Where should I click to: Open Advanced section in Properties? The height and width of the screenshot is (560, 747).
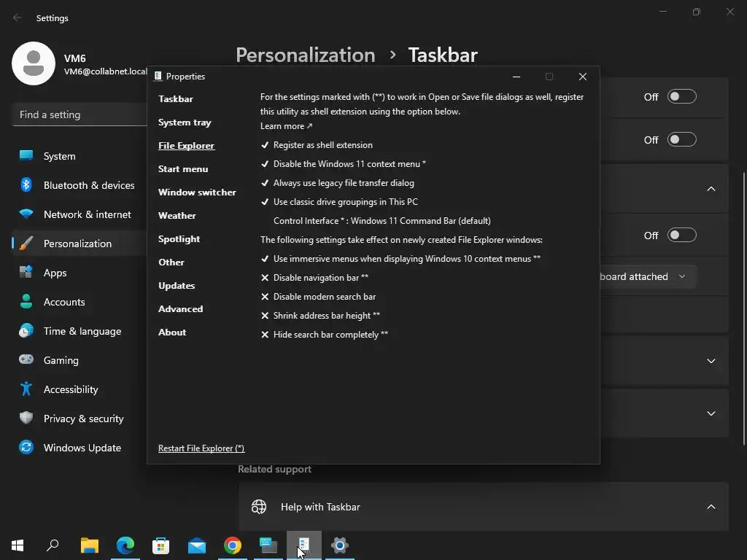[x=180, y=309]
